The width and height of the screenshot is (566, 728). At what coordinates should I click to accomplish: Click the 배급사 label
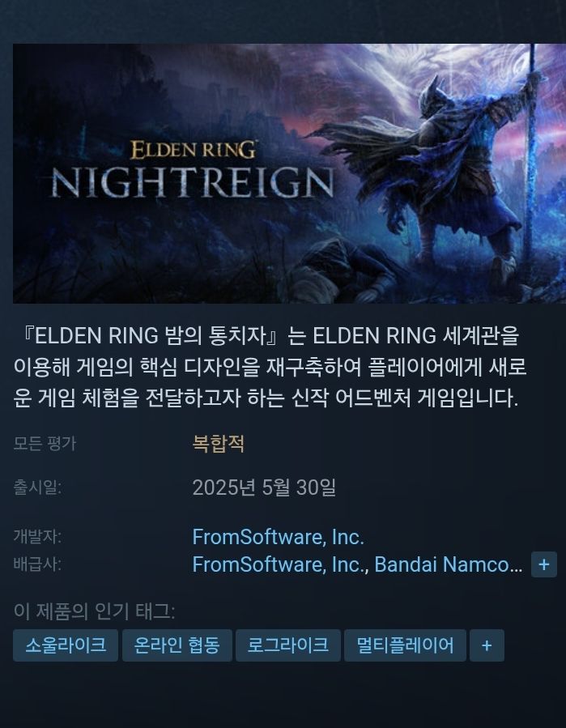pyautogui.click(x=37, y=564)
